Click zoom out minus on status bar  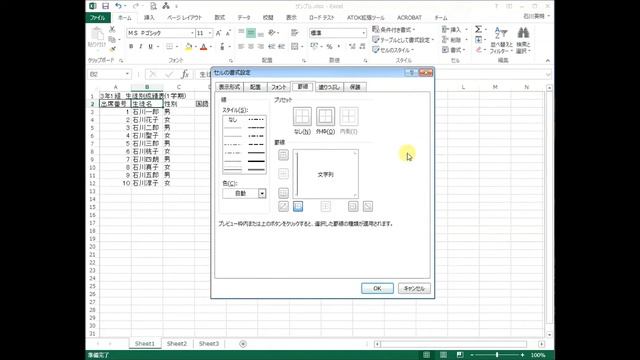[472, 355]
